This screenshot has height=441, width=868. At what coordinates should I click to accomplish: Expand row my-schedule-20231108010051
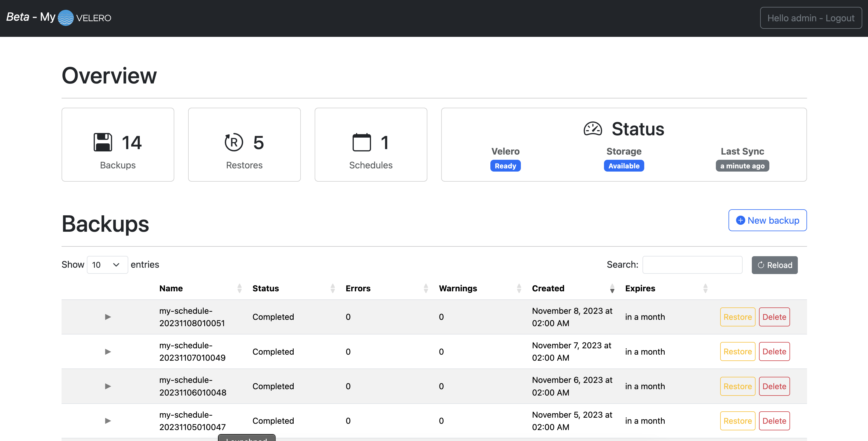108,317
